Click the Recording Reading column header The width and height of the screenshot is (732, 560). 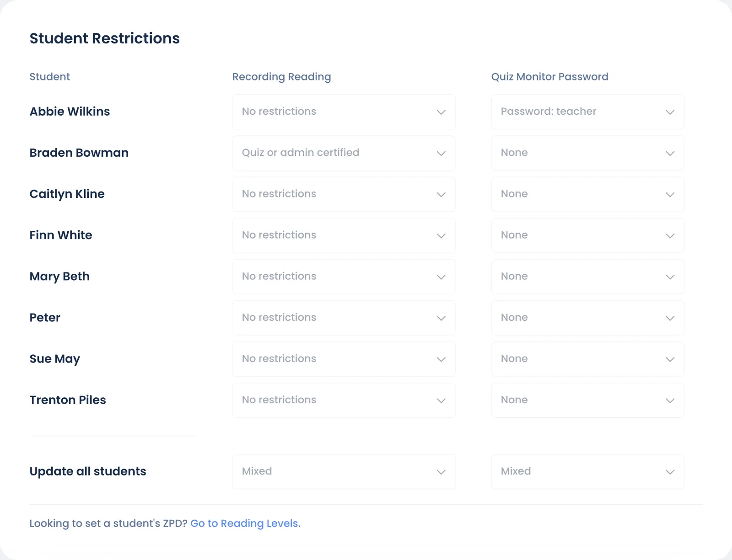tap(281, 77)
